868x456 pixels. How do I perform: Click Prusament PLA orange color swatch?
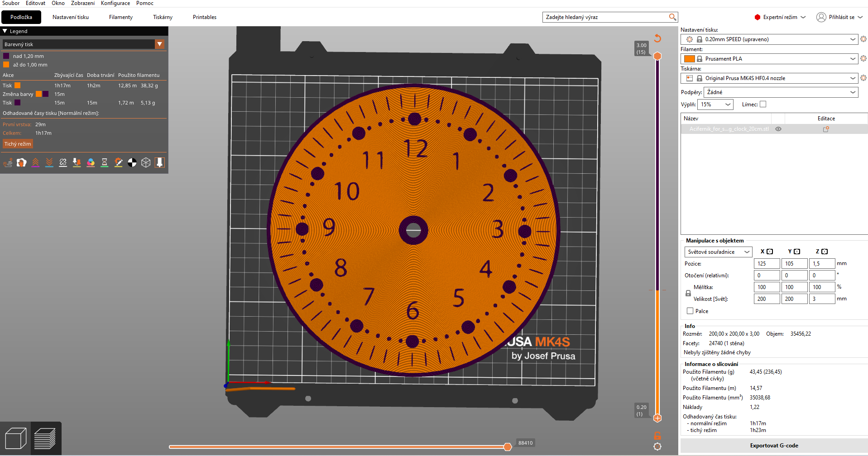(689, 59)
